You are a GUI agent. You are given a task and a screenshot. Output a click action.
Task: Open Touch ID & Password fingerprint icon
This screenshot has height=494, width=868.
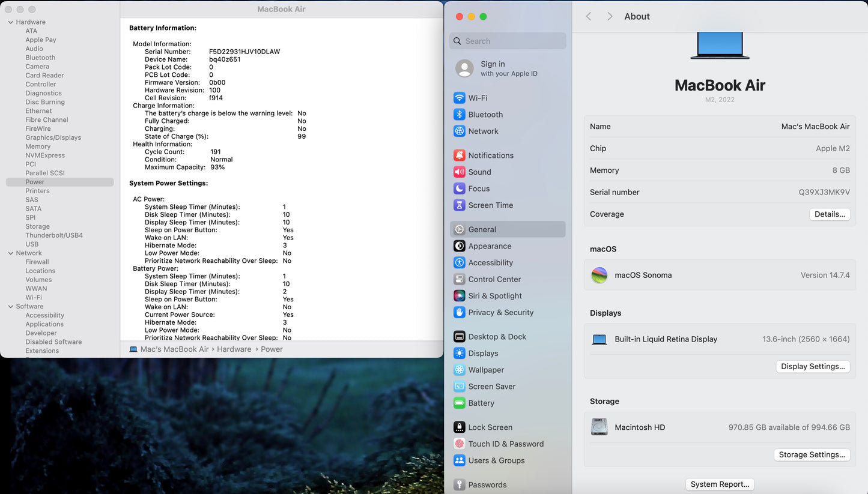(460, 444)
